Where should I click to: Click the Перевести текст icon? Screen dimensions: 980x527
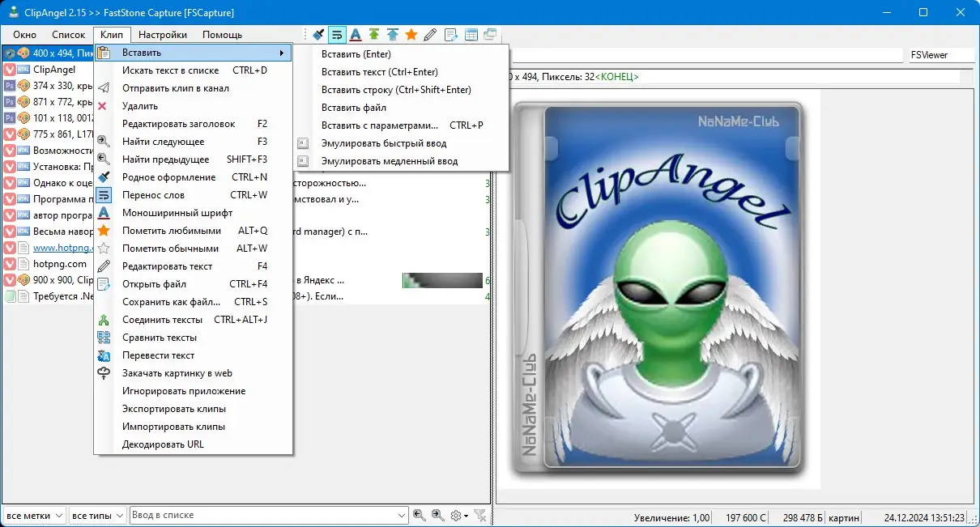point(104,355)
